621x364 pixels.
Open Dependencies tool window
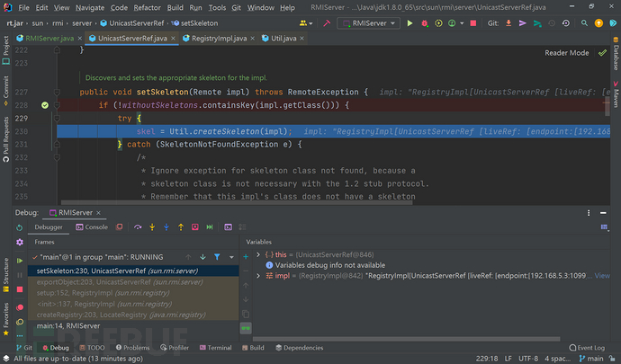coord(300,348)
